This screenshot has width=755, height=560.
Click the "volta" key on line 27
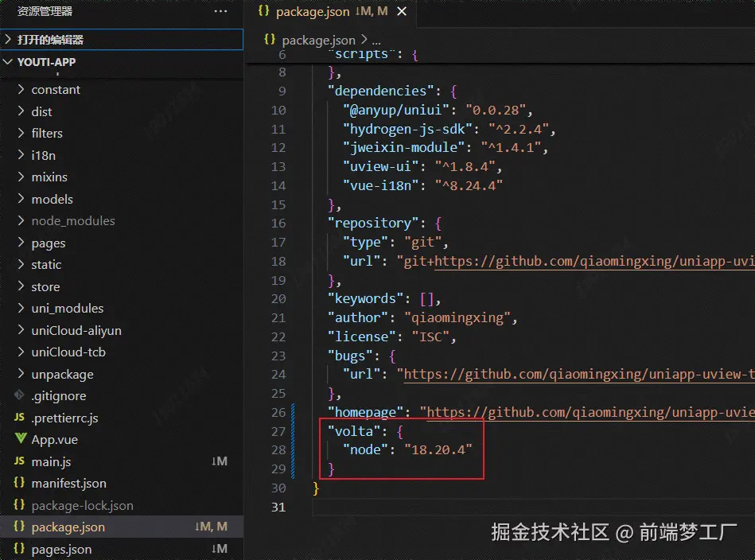[x=354, y=431]
